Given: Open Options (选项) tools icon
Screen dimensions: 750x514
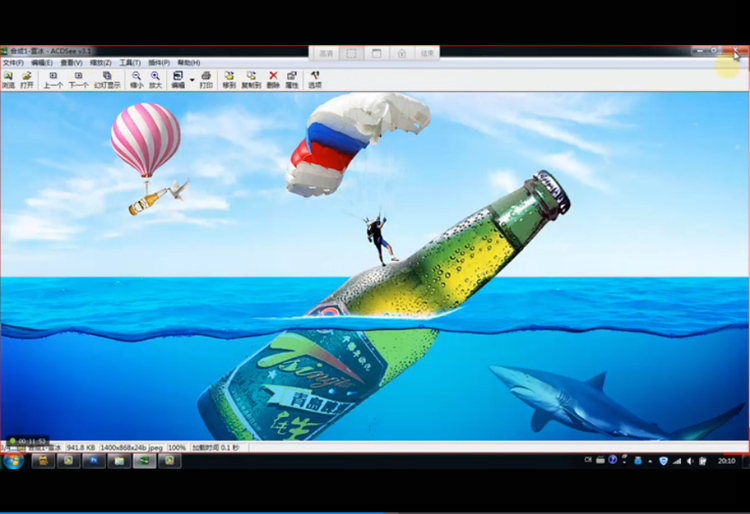Looking at the screenshot, I should click(315, 80).
